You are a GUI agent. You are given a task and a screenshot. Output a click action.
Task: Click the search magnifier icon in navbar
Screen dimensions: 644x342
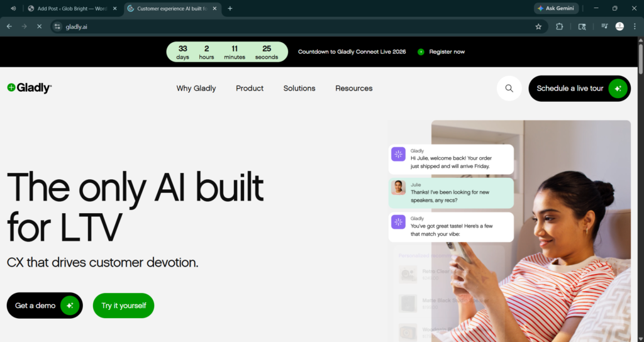coord(509,89)
